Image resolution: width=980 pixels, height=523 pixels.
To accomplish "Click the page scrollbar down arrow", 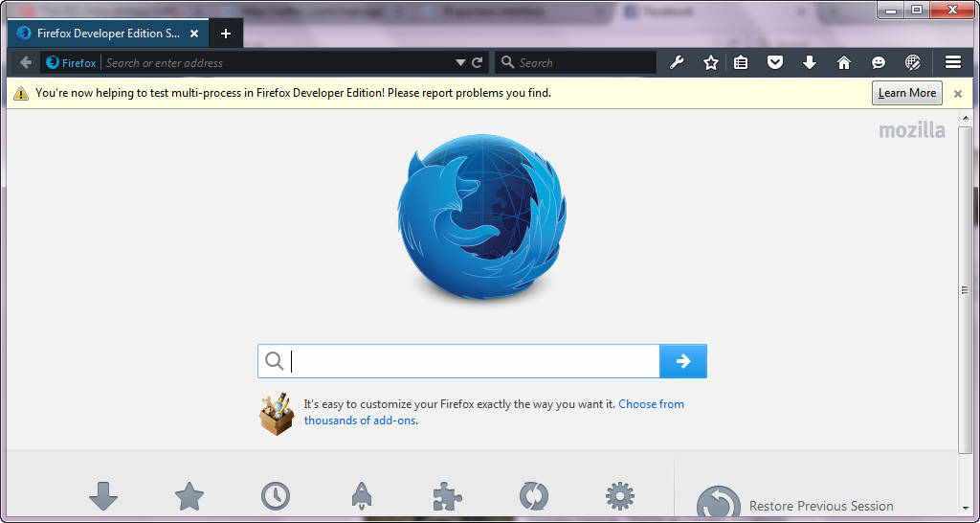I will click(966, 509).
